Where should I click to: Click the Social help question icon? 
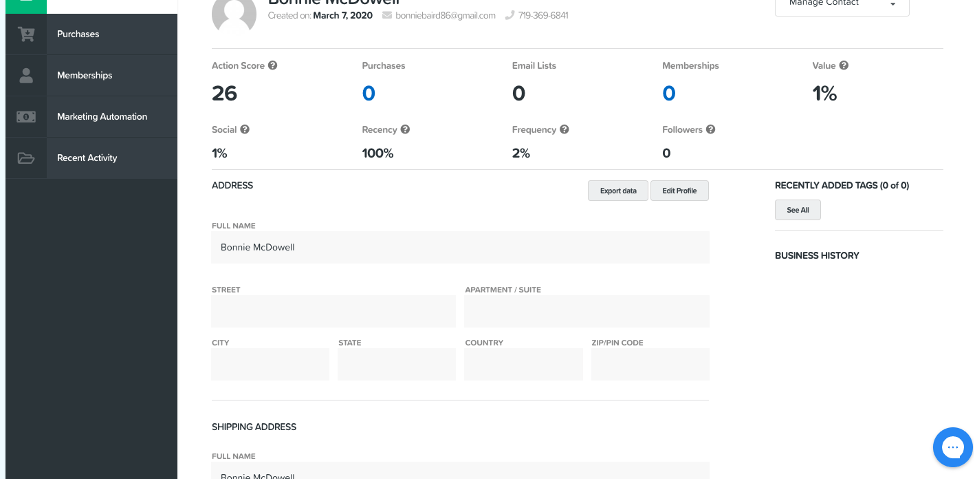tap(244, 130)
